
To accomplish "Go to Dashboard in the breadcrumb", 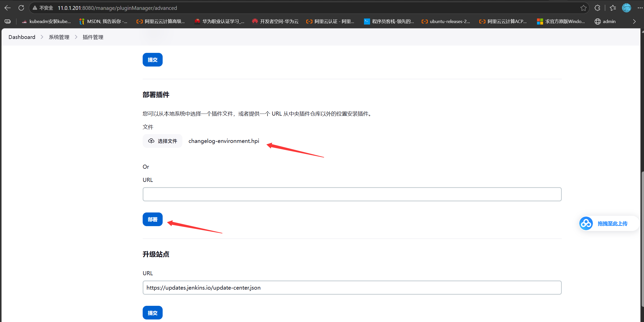I will pyautogui.click(x=22, y=37).
